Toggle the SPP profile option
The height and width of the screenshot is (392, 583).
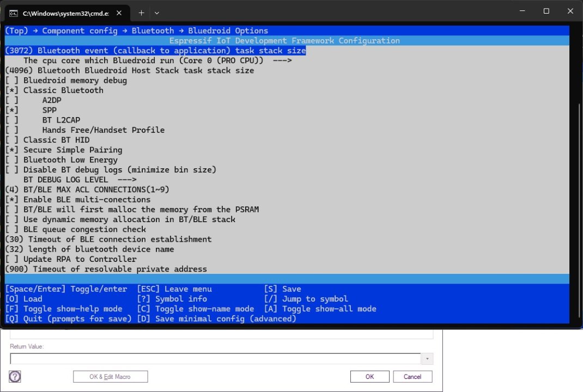point(31,111)
